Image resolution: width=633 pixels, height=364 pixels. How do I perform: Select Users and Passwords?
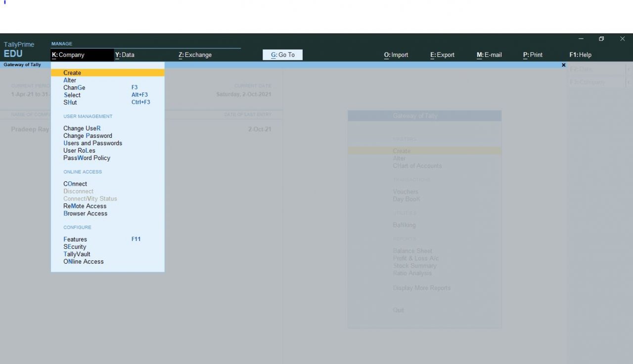pos(92,143)
